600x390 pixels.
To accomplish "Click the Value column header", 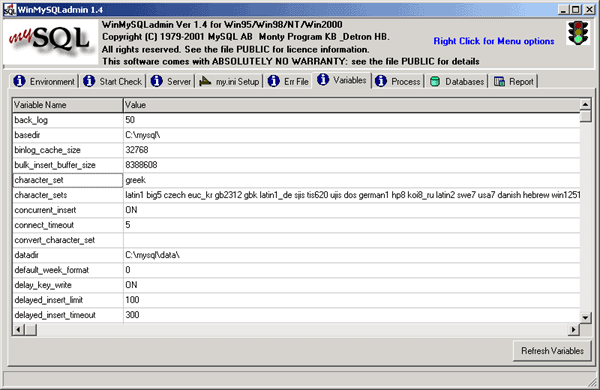I will pos(352,105).
